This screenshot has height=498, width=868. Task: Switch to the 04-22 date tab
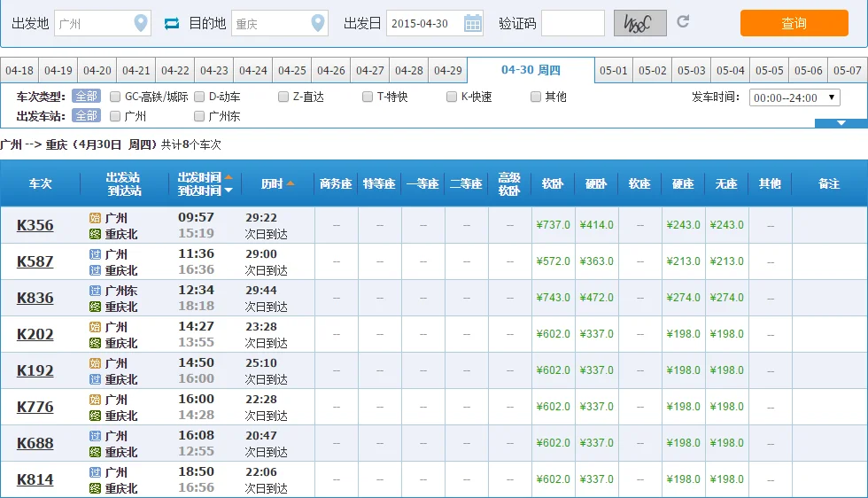pos(175,70)
